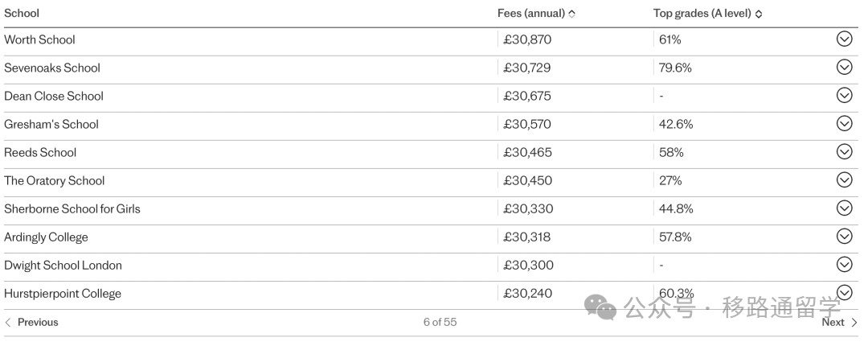This screenshot has height=342, width=868.
Task: Expand the Sevenoaks School row chevron
Action: point(844,67)
